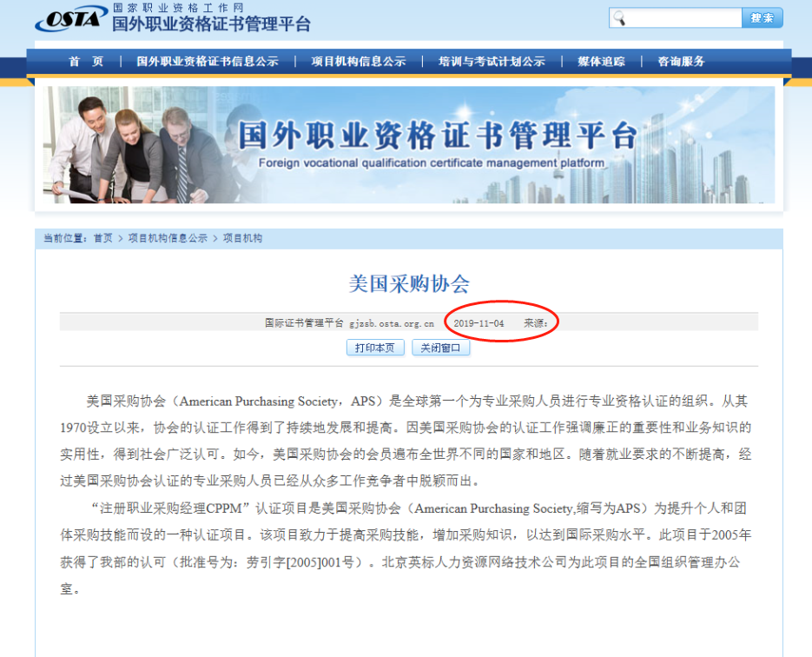Open 项目机构信息公示 menu item
Screen dimensions: 812x657
pos(359,62)
